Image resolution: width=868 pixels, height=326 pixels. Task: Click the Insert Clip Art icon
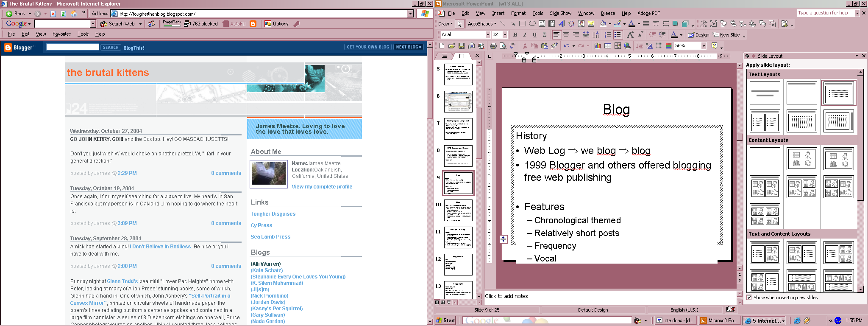tap(581, 24)
